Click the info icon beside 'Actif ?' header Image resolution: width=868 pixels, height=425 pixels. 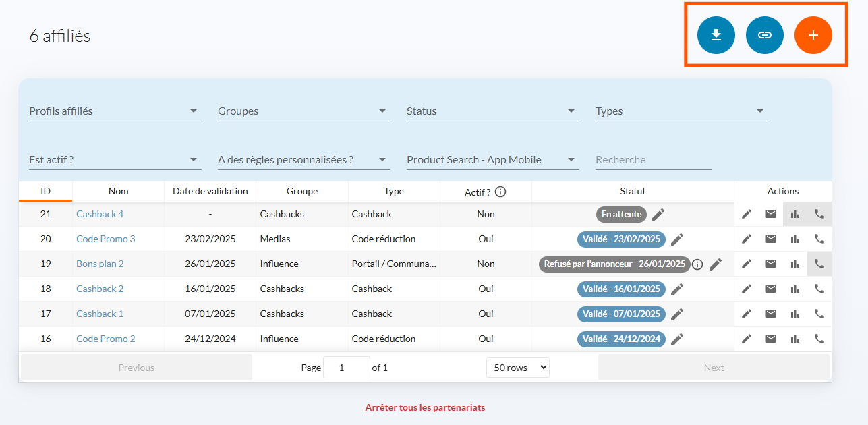[x=500, y=192]
